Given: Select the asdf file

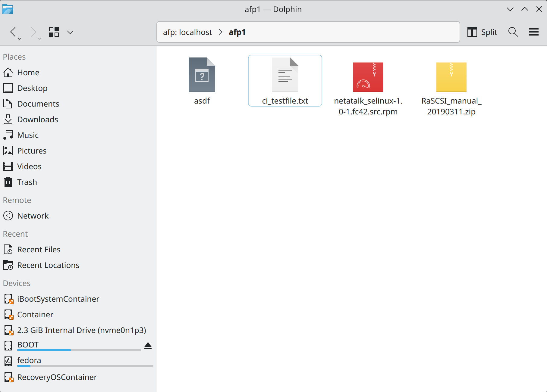Looking at the screenshot, I should point(202,75).
